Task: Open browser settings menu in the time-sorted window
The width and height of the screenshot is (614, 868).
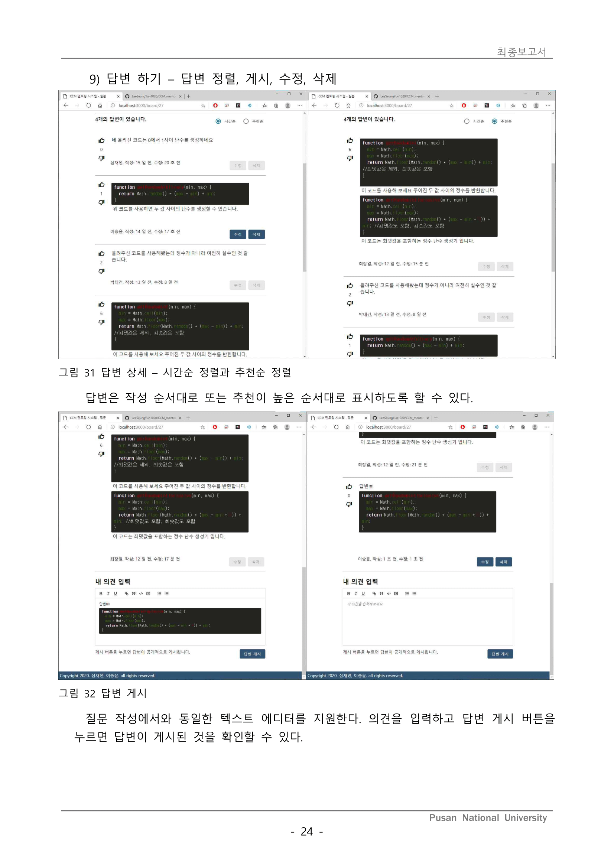Action: pyautogui.click(x=299, y=105)
